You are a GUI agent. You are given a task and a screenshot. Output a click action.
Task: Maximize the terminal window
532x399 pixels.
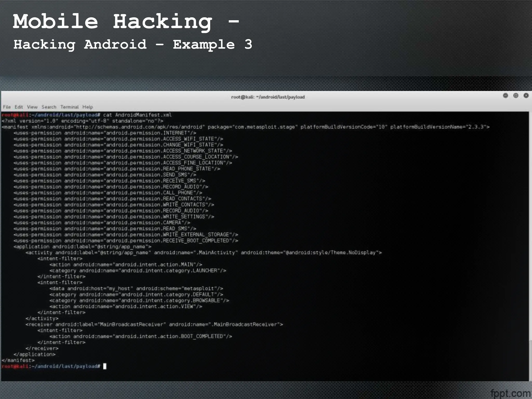tap(516, 96)
